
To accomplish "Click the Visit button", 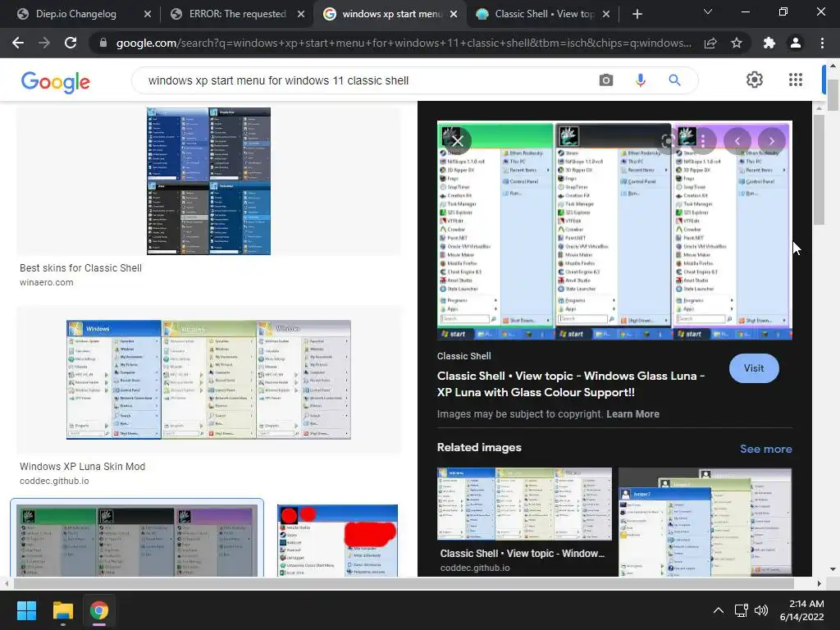I will (x=754, y=368).
